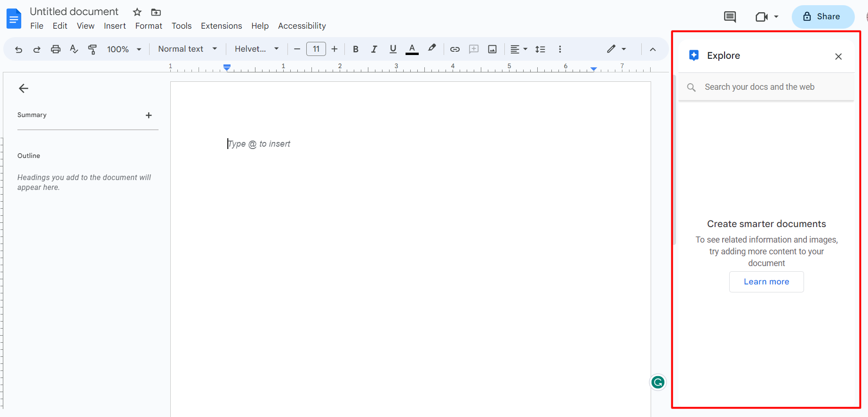This screenshot has width=868, height=417.
Task: Print the document using printer icon
Action: (56, 49)
